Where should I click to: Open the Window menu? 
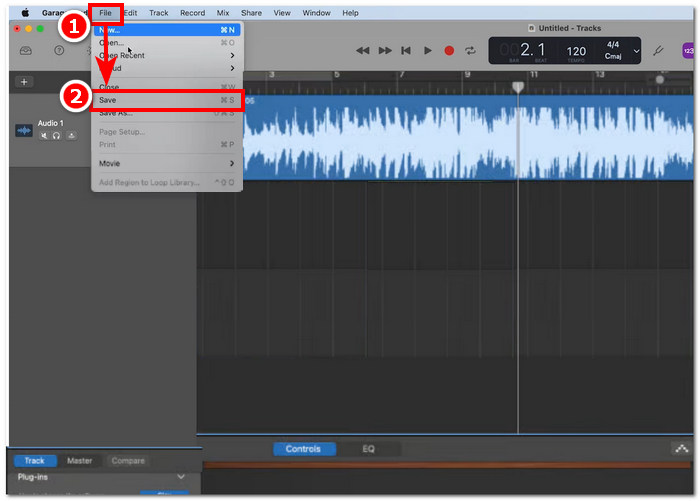click(317, 13)
